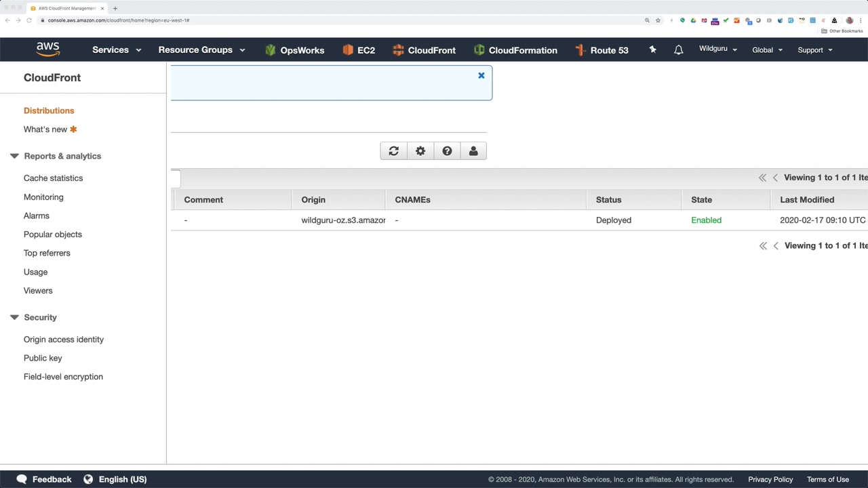The width and height of the screenshot is (868, 488).
Task: Open the Viewers report
Action: (x=38, y=291)
